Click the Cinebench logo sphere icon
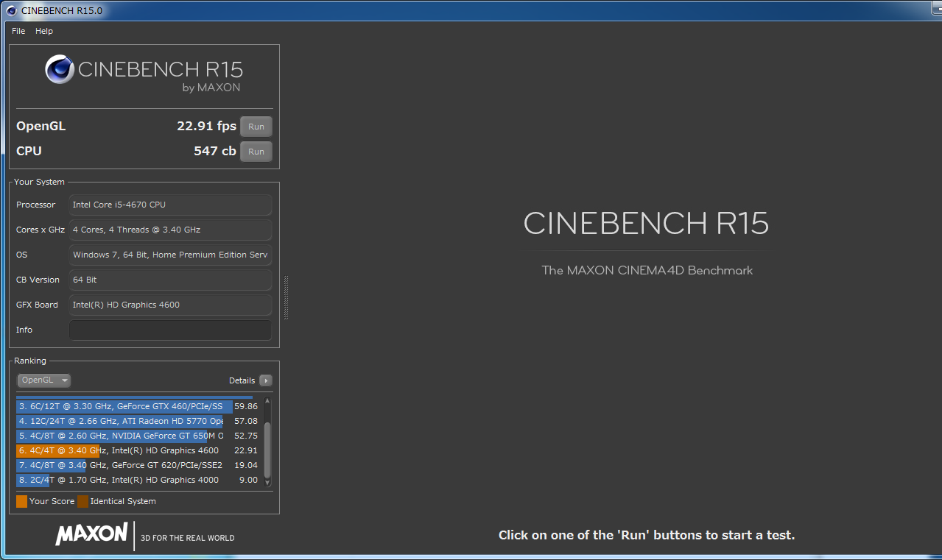942x560 pixels. coord(59,70)
